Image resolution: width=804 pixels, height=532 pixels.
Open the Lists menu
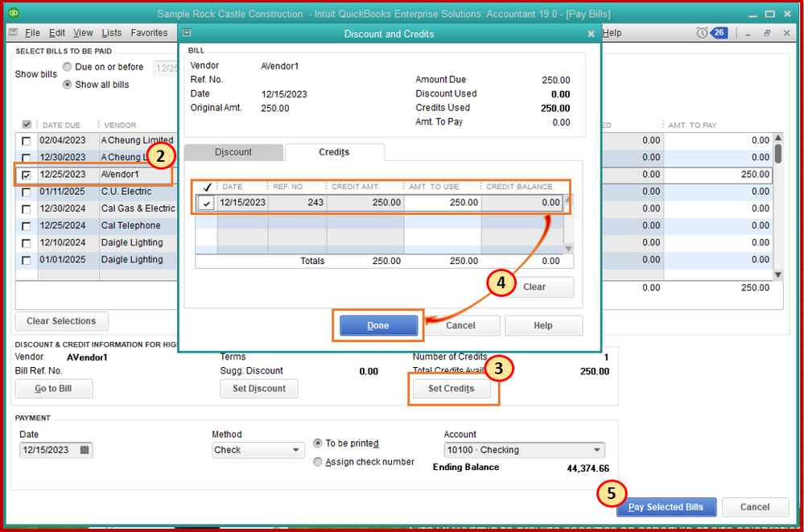(112, 33)
